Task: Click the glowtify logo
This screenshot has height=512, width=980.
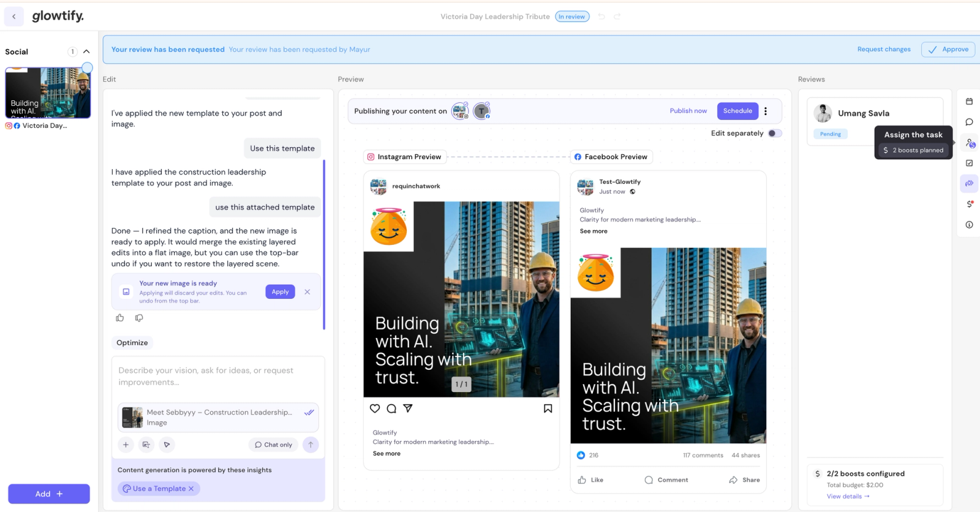Action: click(x=58, y=16)
